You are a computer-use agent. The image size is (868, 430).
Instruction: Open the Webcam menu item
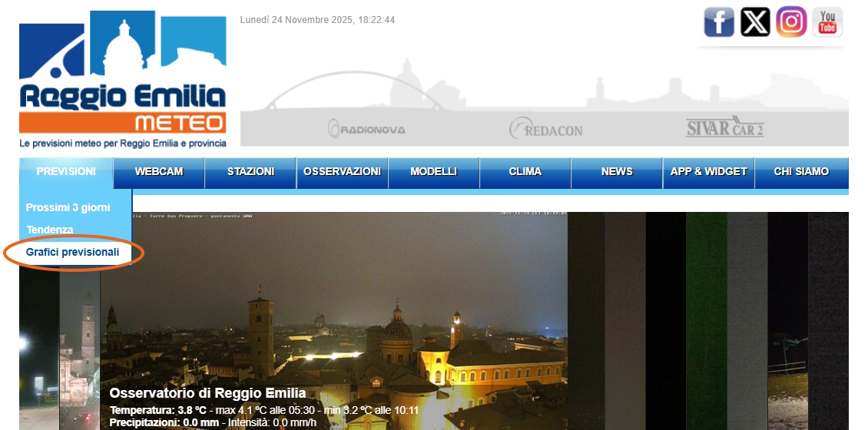tap(159, 172)
